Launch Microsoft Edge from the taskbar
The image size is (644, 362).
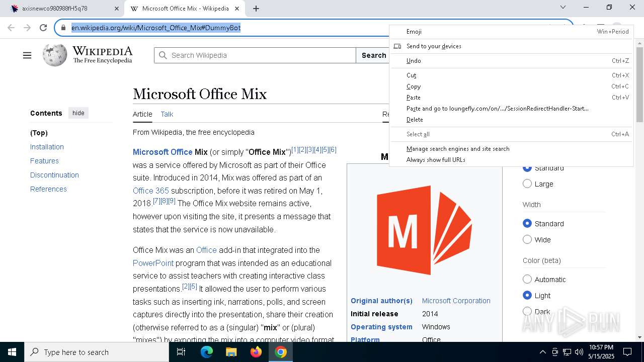[207, 352]
